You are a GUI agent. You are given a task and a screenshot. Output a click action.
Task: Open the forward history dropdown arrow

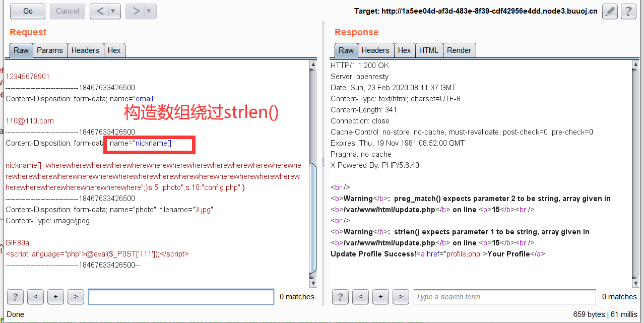[x=150, y=11]
